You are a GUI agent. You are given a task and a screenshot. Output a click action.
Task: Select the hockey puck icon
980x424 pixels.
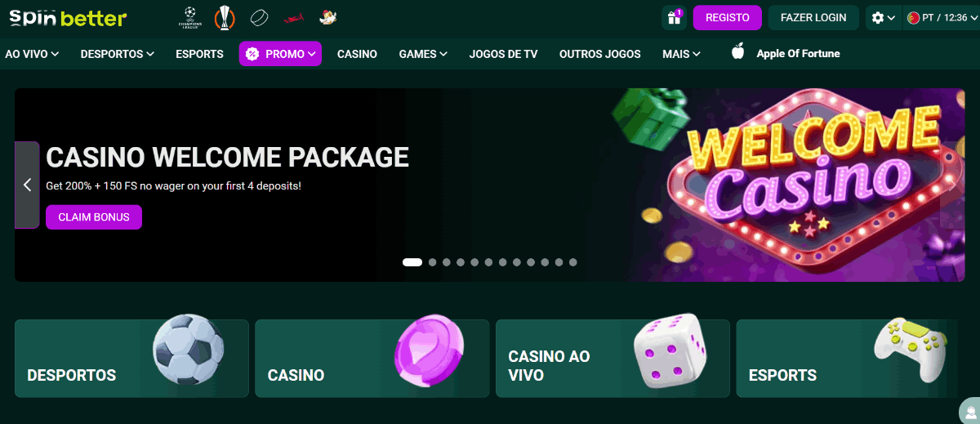(259, 17)
